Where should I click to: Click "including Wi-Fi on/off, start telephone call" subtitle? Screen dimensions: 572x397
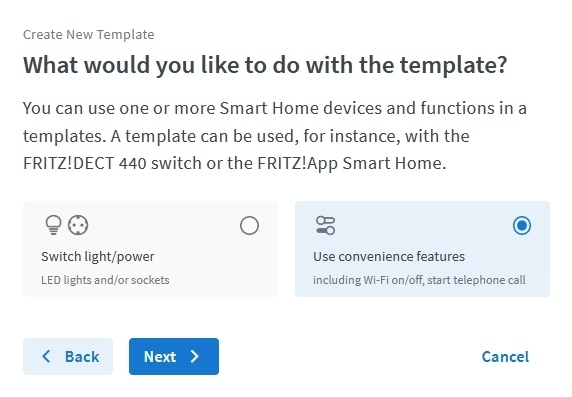(x=419, y=280)
